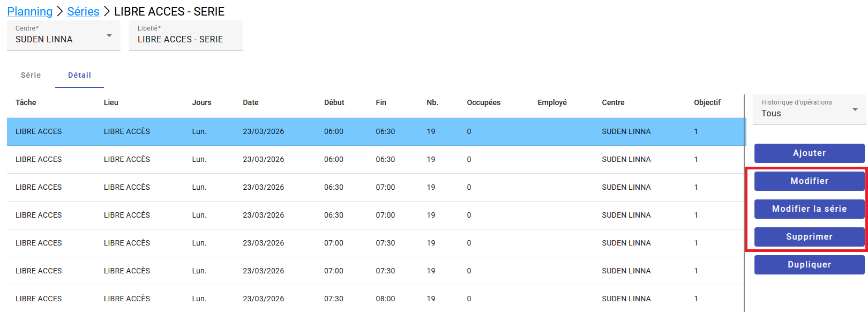Click the Modifier button
Image resolution: width=868 pixels, height=312 pixels.
tap(809, 181)
